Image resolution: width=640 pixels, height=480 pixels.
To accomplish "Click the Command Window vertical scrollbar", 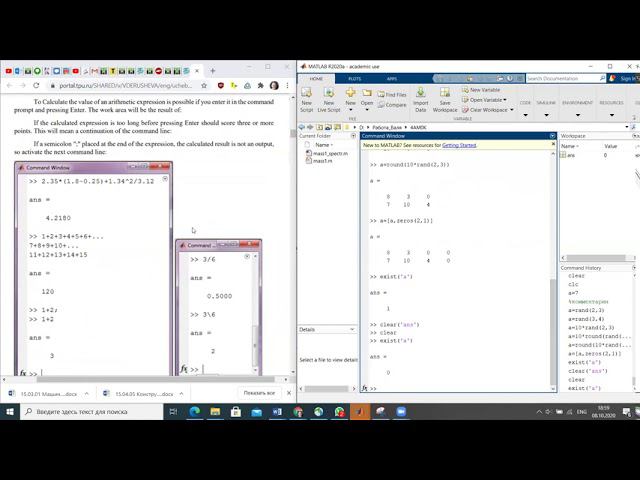I will [x=553, y=331].
